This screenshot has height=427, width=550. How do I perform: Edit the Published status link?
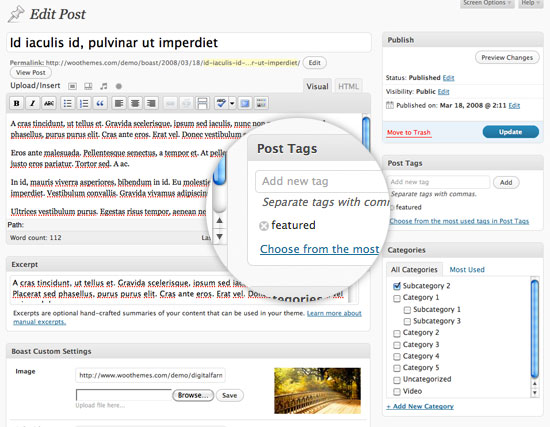coord(448,78)
